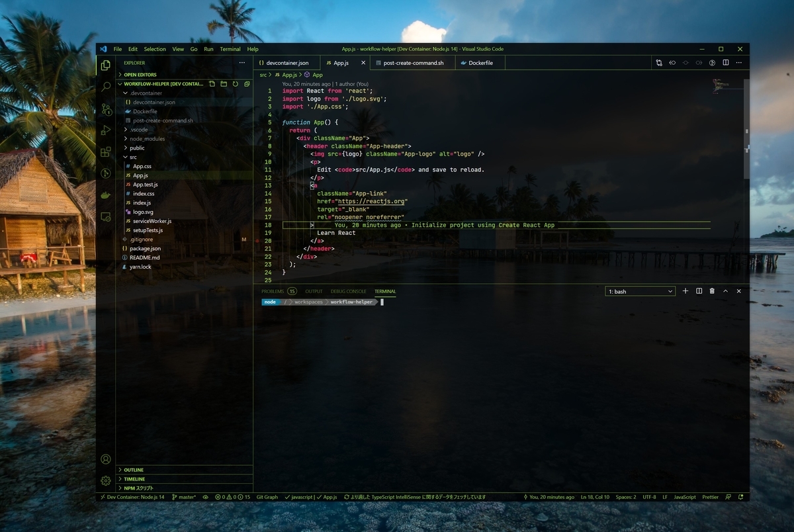Open the Manage gear icon
794x532 pixels.
coord(106,481)
